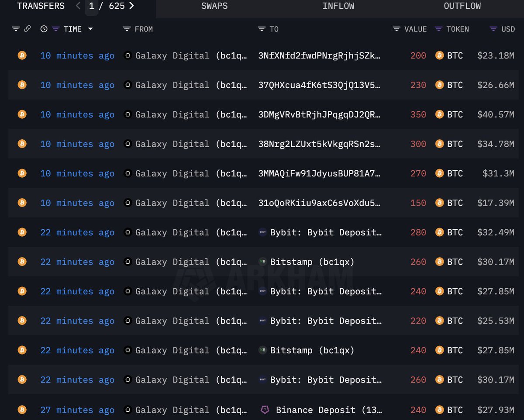Image resolution: width=524 pixels, height=420 pixels.
Task: Open Binance Deposit (13... entity link
Action: pyautogui.click(x=329, y=410)
